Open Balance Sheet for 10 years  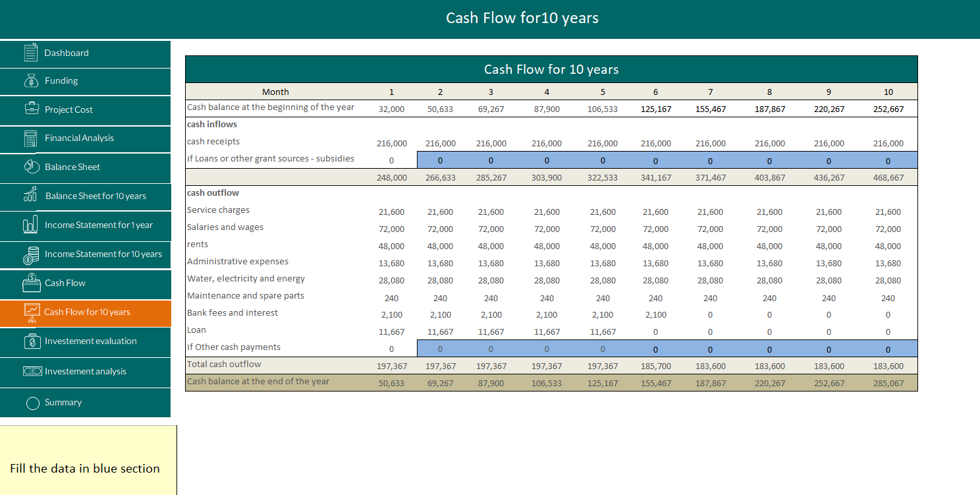click(x=85, y=196)
